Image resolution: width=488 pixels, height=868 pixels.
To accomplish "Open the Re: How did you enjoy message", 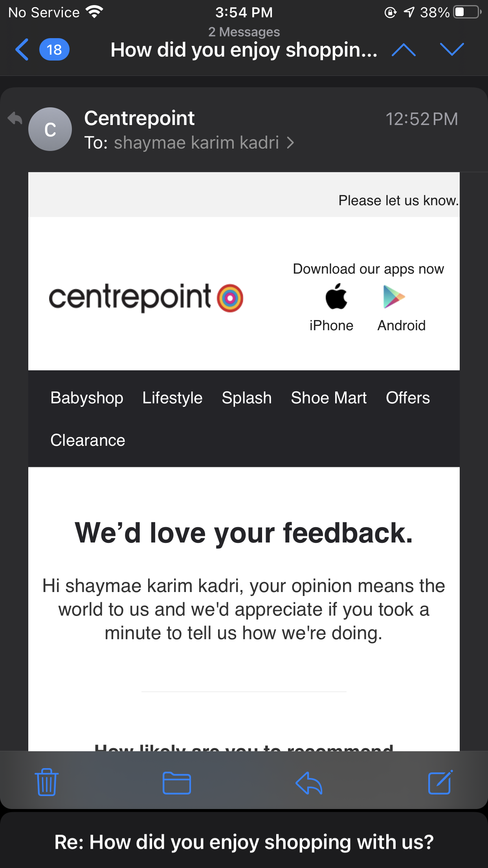I will tap(244, 842).
